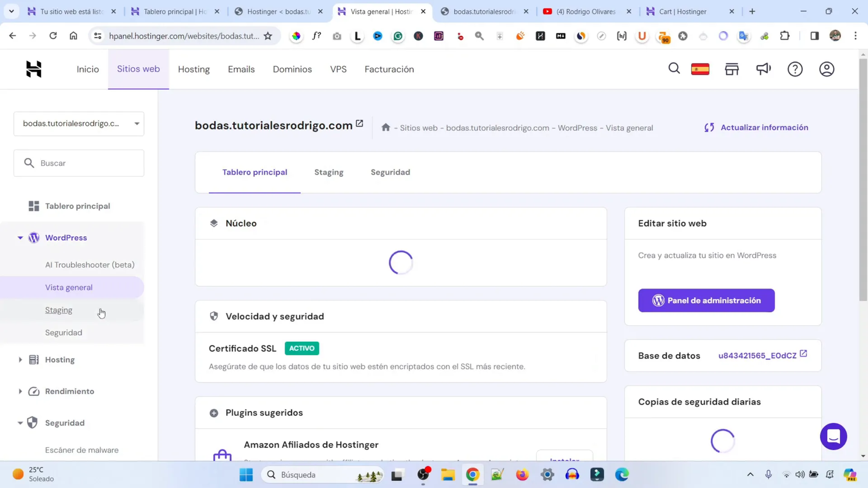Go to browser home page
868x488 pixels.
(73, 36)
